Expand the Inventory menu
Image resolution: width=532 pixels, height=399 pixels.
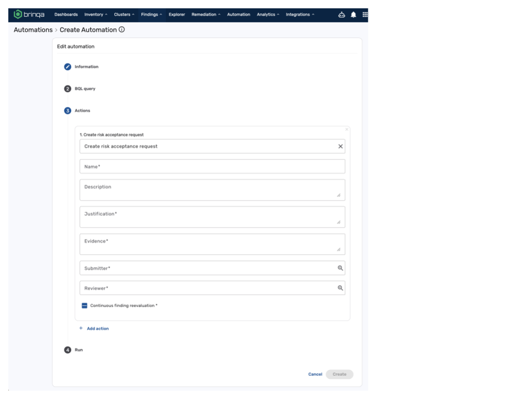pyautogui.click(x=96, y=15)
